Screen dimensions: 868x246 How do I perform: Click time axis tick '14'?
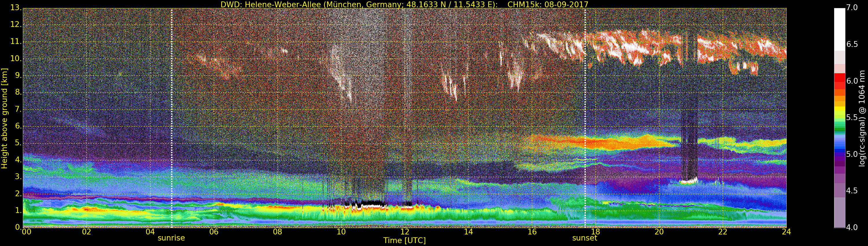[468, 232]
